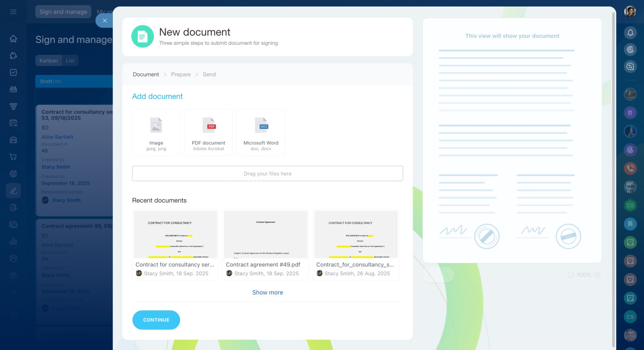Go to the Send step
The width and height of the screenshot is (644, 350).
pos(209,74)
